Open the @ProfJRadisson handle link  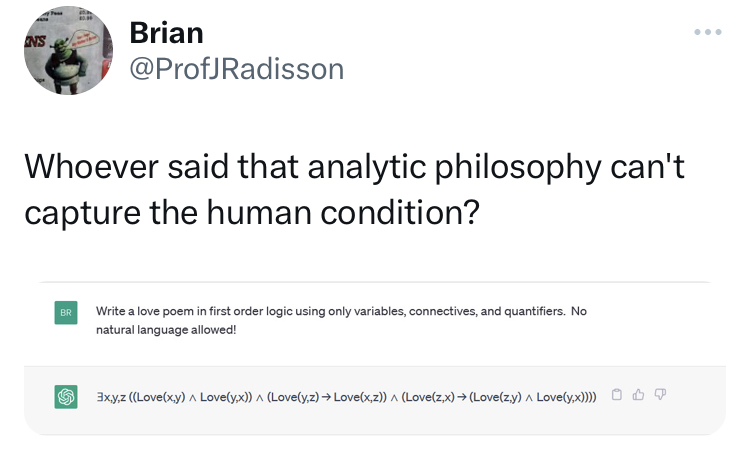click(236, 68)
